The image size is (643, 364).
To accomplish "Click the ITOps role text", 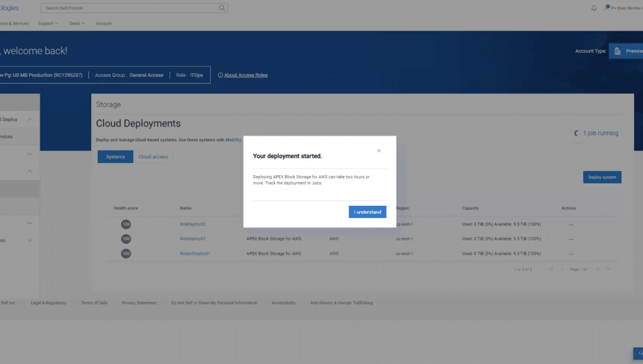I will [x=196, y=75].
